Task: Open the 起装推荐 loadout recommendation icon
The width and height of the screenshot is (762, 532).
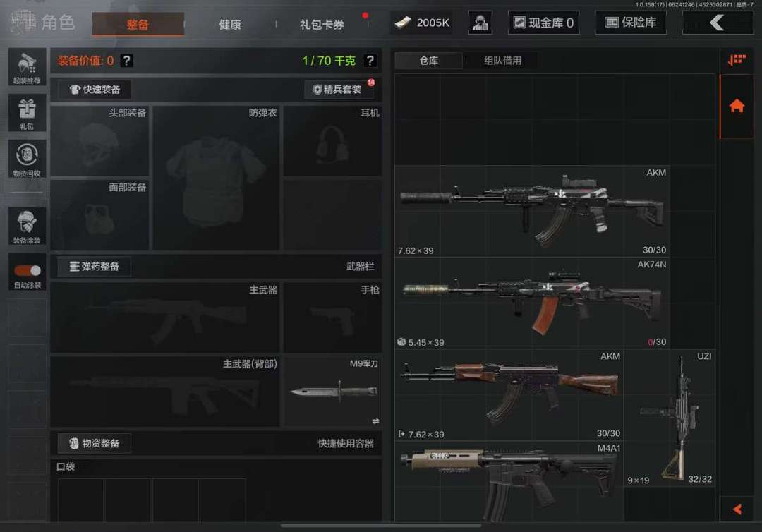Action: point(28,67)
